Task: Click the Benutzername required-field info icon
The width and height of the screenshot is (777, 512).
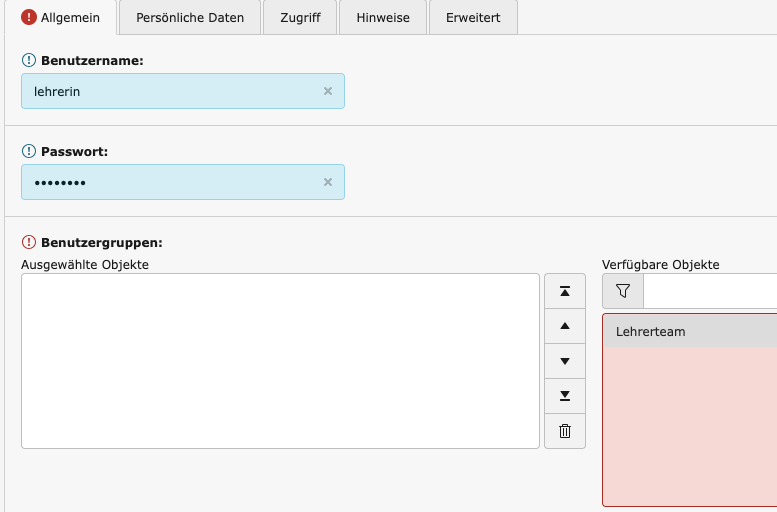Action: [29, 60]
